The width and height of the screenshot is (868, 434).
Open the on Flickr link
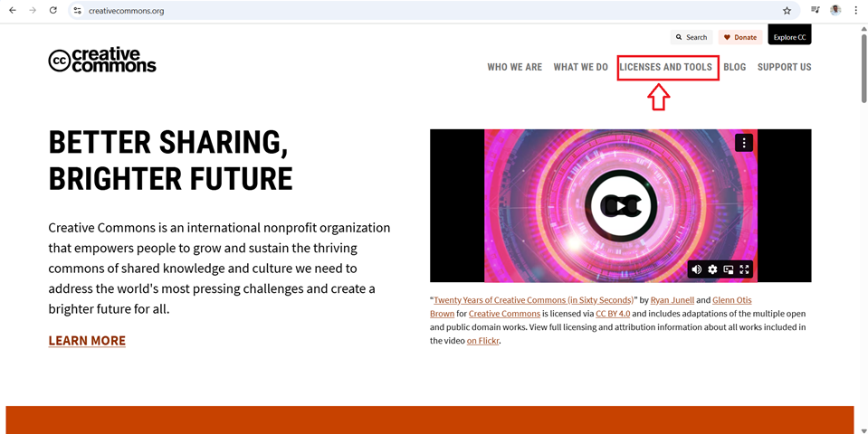pos(482,341)
